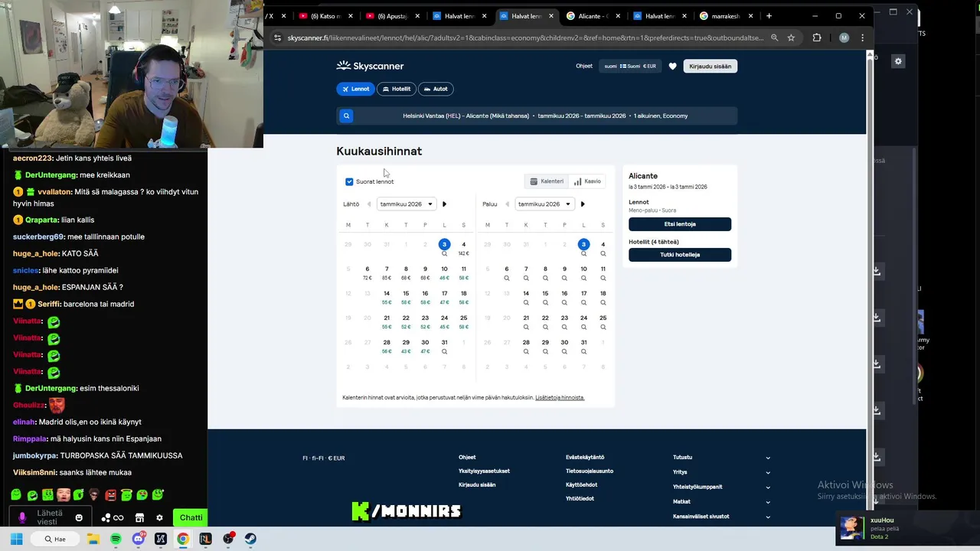The image size is (980, 551).
Task: Click the Chrome address bar URL
Action: coord(525,37)
